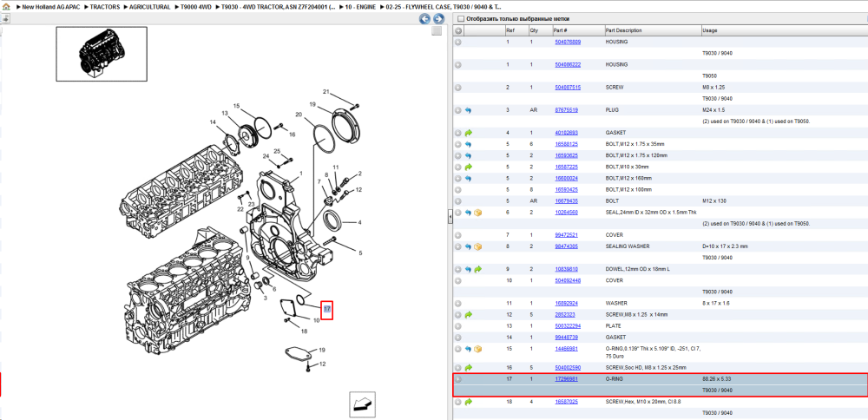Click plus icon for 504087515 SCREW row

click(458, 88)
